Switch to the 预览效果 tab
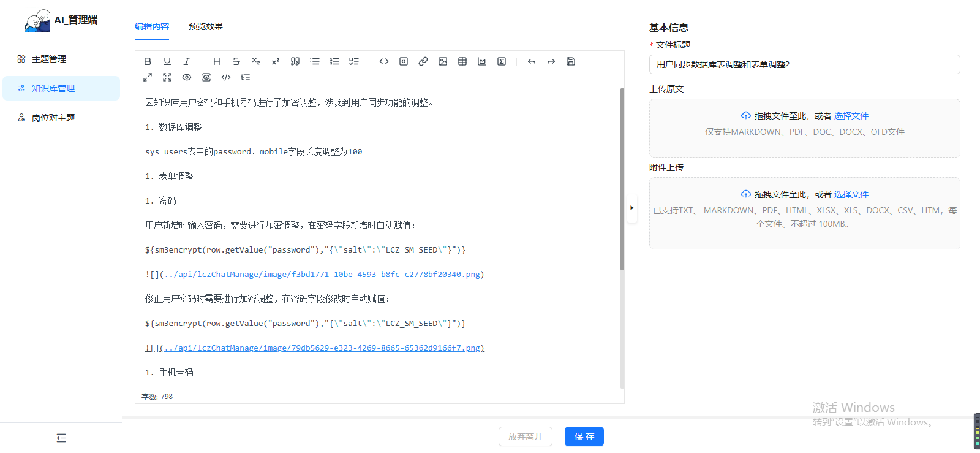This screenshot has width=980, height=453. pos(206,26)
